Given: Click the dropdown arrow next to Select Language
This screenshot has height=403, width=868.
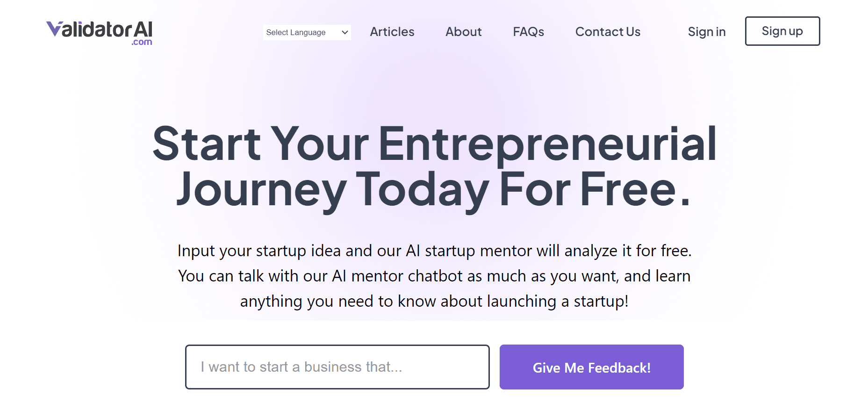Looking at the screenshot, I should (x=344, y=32).
